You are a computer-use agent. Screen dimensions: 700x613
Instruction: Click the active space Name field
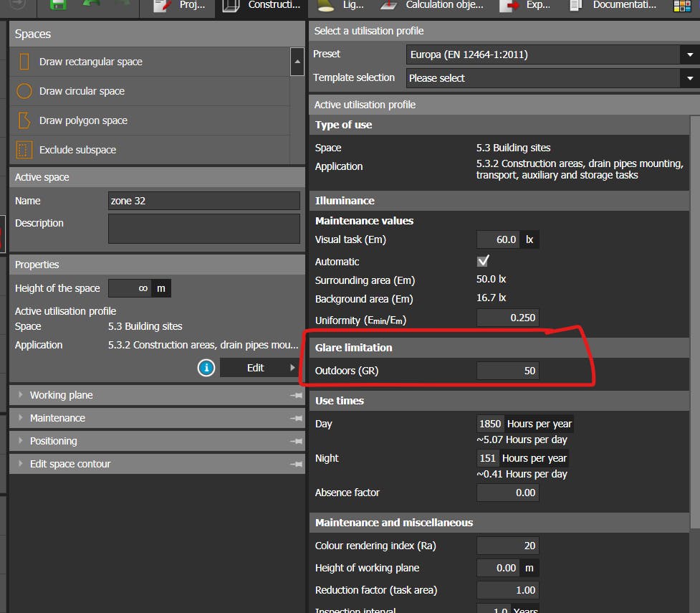[204, 201]
